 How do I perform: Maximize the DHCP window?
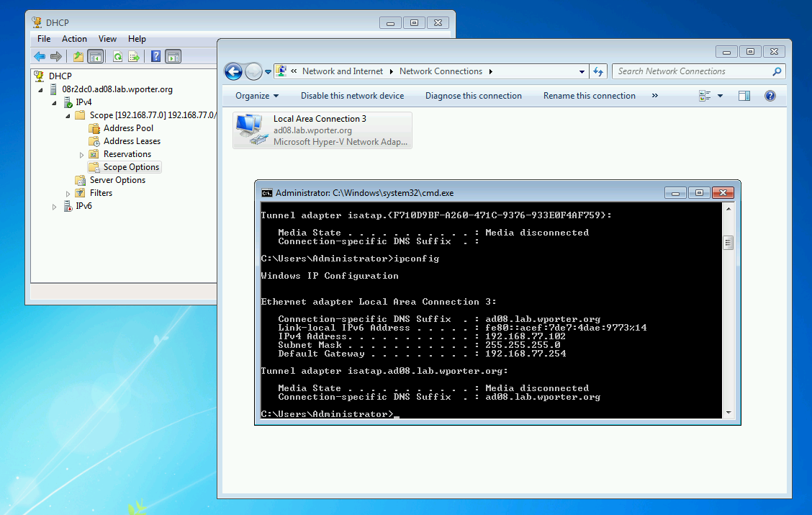pyautogui.click(x=414, y=23)
